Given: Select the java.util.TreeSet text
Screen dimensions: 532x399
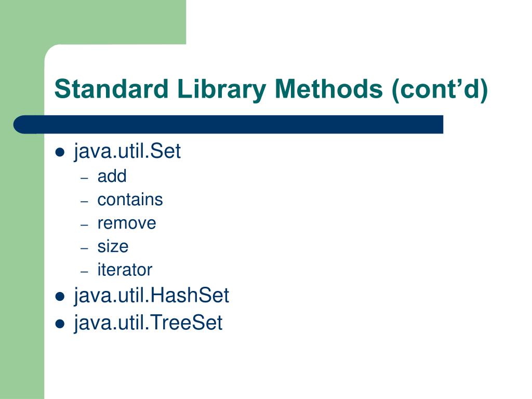Looking at the screenshot, I should pos(148,323).
